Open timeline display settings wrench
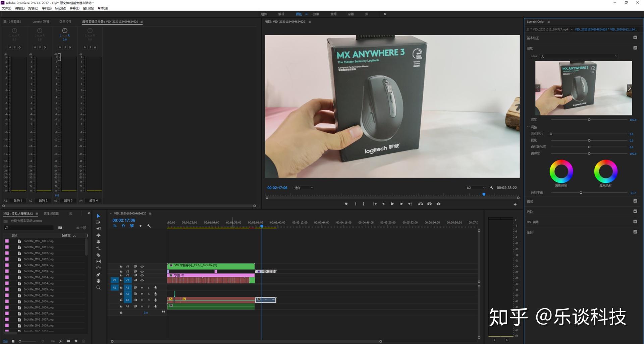Image resolution: width=644 pixels, height=344 pixels. (x=149, y=226)
